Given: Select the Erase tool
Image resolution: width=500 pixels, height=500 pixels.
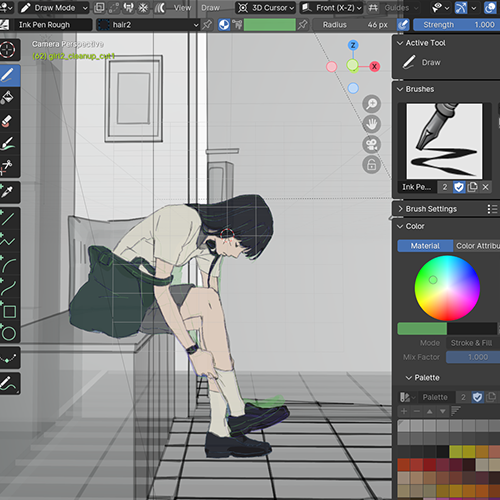Looking at the screenshot, I should click(x=8, y=120).
